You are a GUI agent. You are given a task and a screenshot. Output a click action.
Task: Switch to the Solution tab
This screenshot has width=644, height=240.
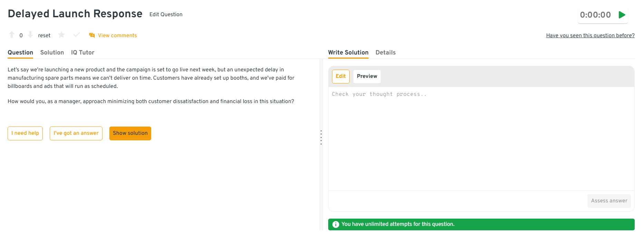[x=52, y=52]
